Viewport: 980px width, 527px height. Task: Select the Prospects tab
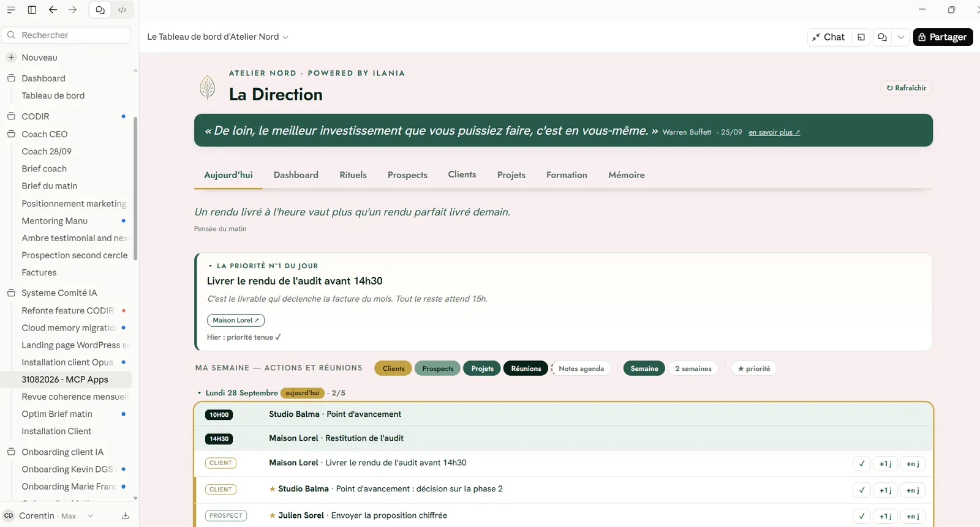pyautogui.click(x=407, y=175)
